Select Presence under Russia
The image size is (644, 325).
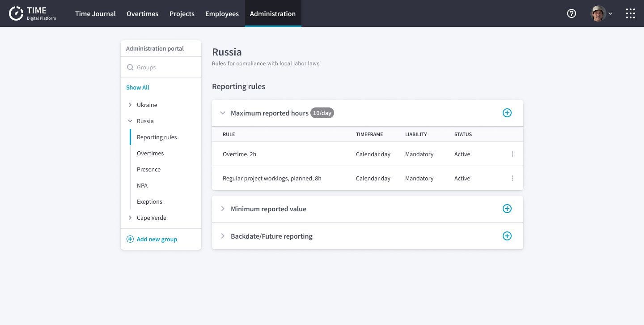tap(148, 169)
